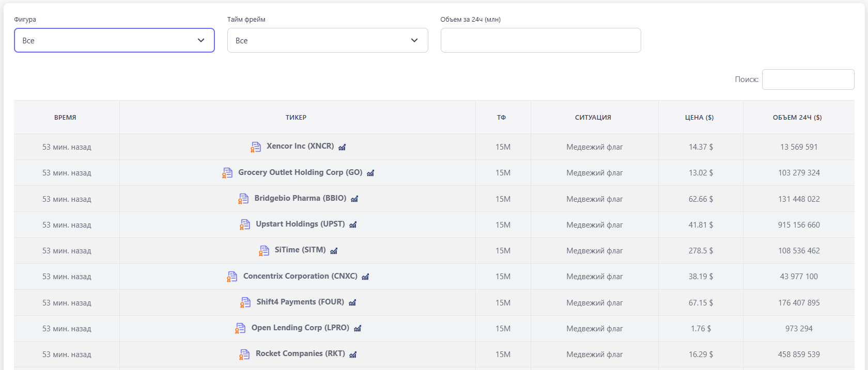Sort by the ВРЕМЯ column header
The image size is (868, 370).
(x=65, y=118)
